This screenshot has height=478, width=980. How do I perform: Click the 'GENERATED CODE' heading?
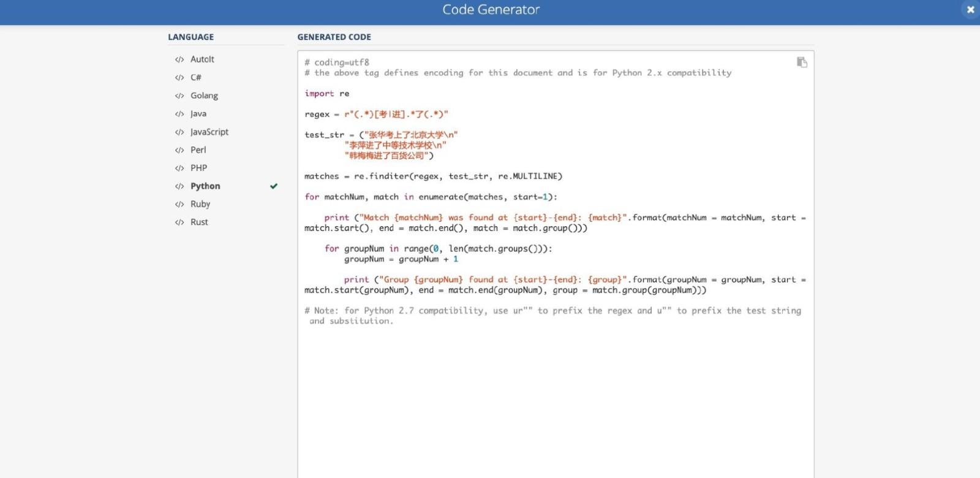(x=334, y=37)
